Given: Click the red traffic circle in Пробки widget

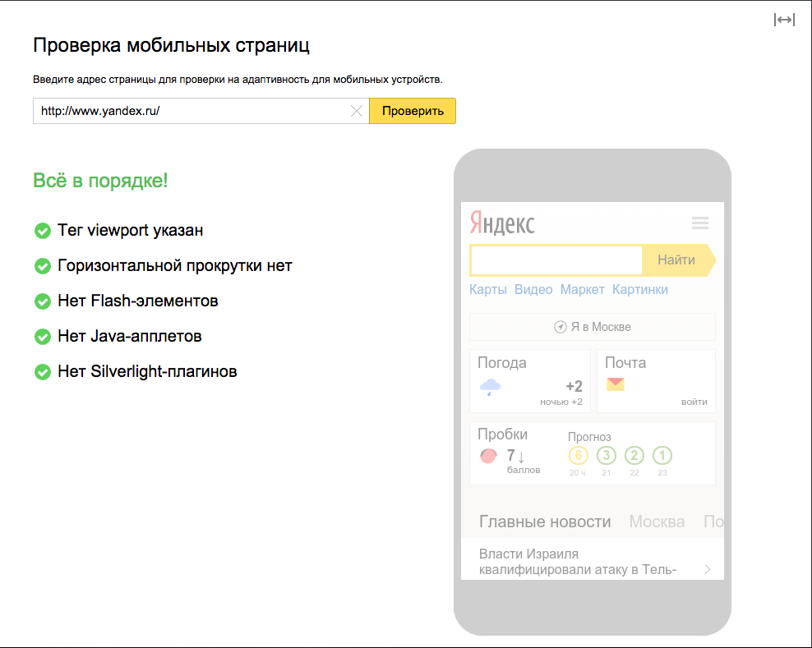Looking at the screenshot, I should point(488,455).
